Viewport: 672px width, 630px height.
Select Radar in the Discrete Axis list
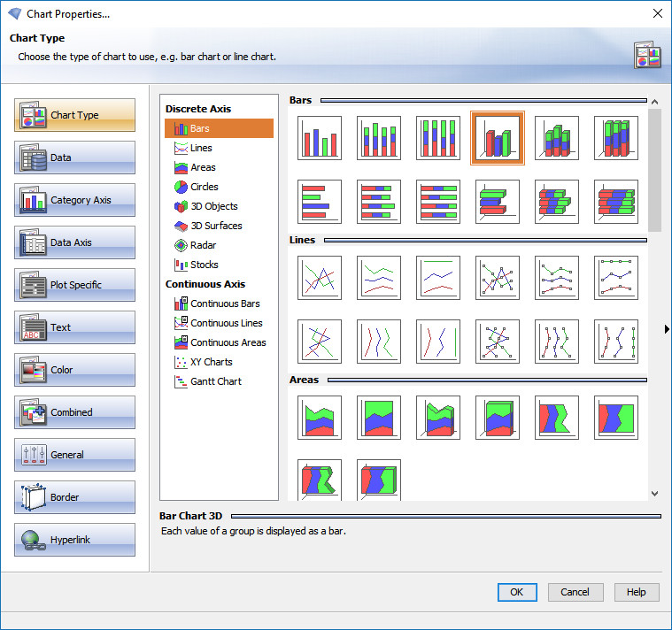pos(203,245)
